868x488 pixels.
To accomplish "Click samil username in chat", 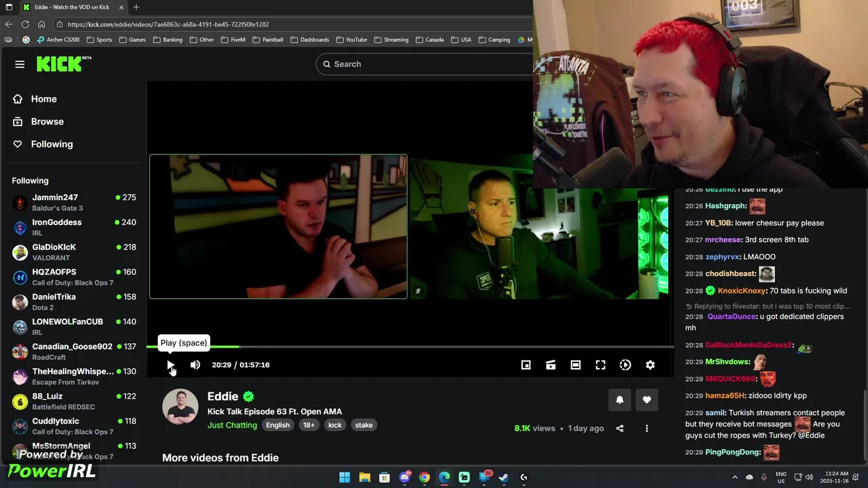I will pyautogui.click(x=715, y=413).
